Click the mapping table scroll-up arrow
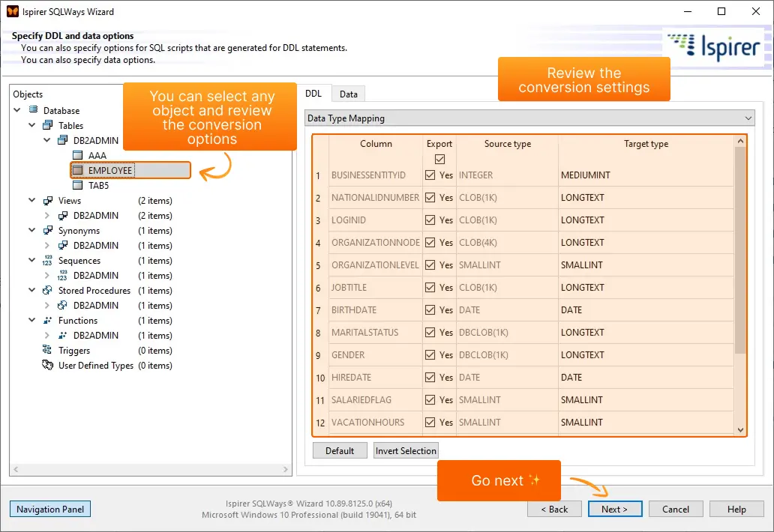The height and width of the screenshot is (532, 774). tap(740, 141)
